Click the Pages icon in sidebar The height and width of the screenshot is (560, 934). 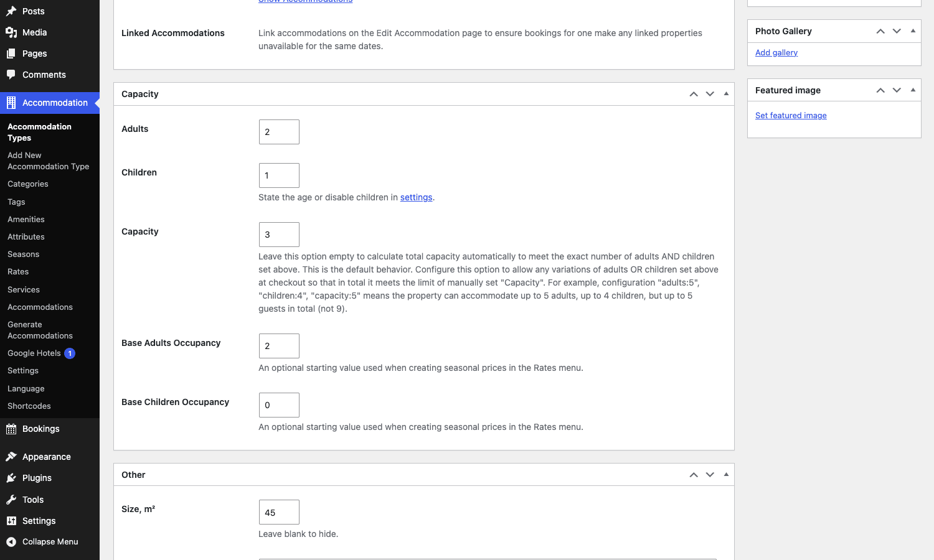11,54
